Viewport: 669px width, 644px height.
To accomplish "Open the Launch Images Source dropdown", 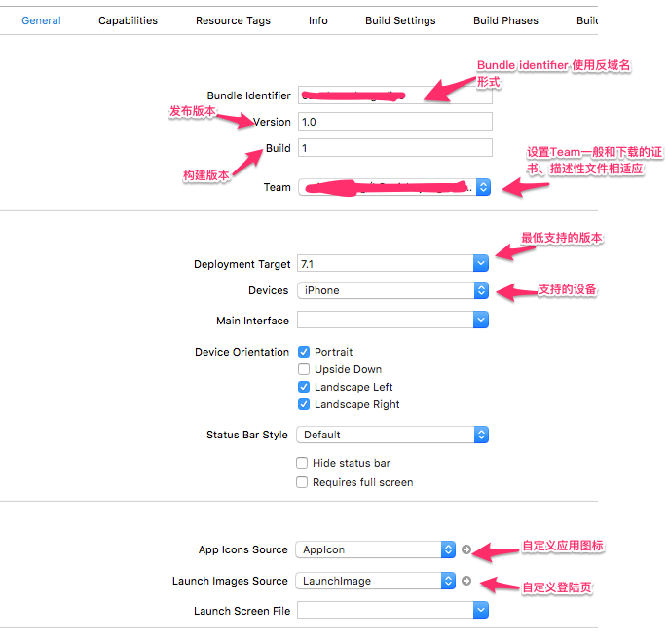I will pyautogui.click(x=448, y=581).
